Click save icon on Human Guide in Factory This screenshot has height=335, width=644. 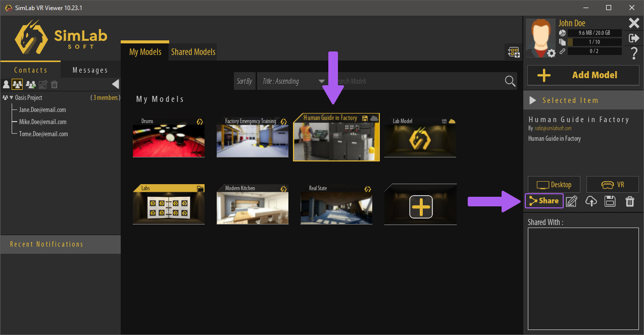[x=365, y=118]
